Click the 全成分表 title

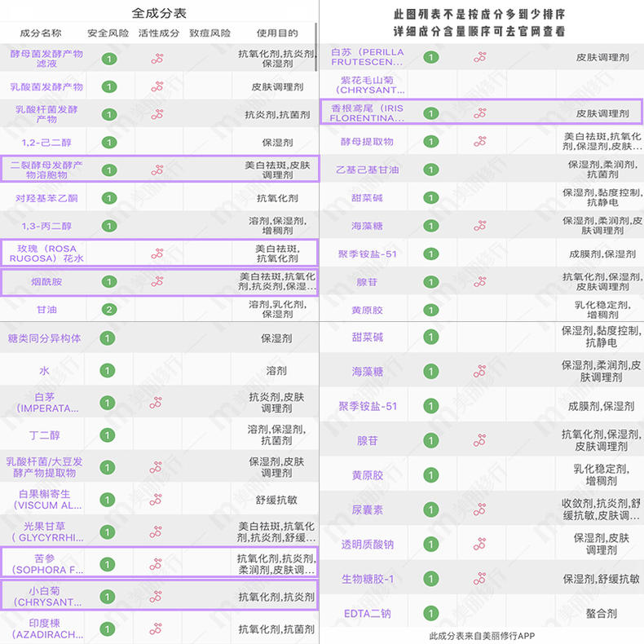tap(159, 13)
